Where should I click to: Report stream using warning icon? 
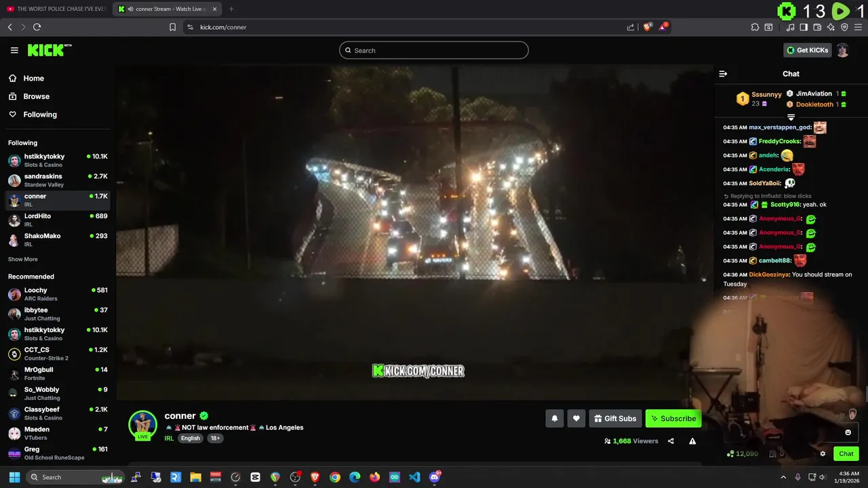[x=692, y=441]
